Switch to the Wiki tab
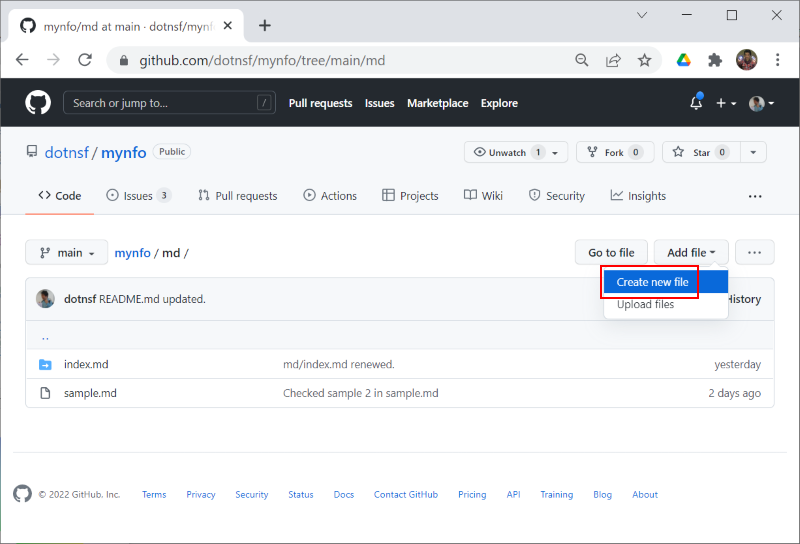Image resolution: width=800 pixels, height=544 pixels. click(x=483, y=195)
